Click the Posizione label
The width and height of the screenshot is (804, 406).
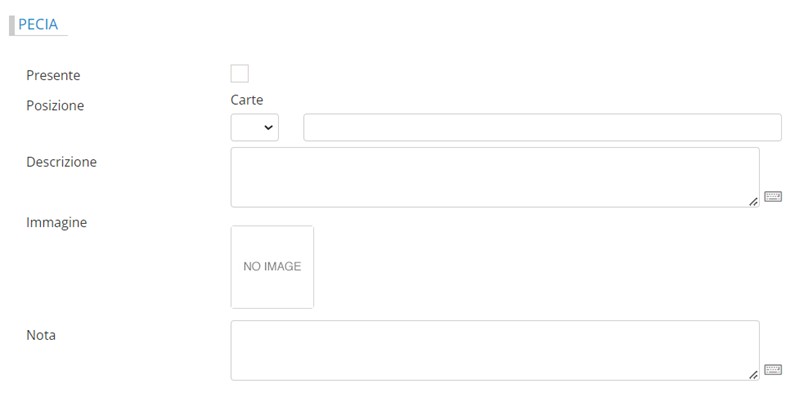click(55, 105)
